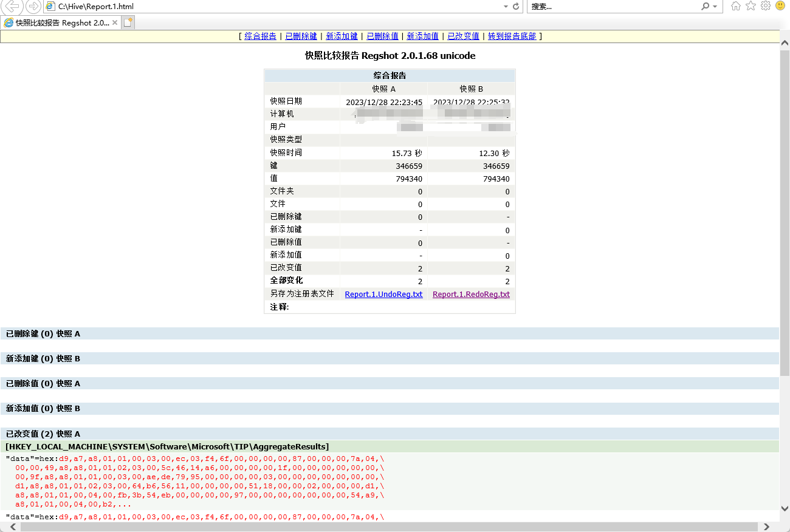
Task: Open a new tab with the new tab button
Action: pyautogui.click(x=128, y=22)
